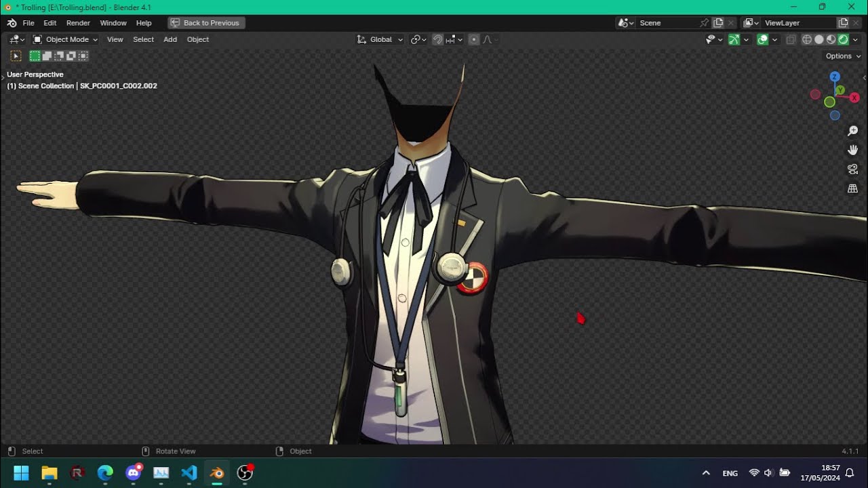This screenshot has height=488, width=868.
Task: Open the Edit menu
Action: tap(50, 23)
